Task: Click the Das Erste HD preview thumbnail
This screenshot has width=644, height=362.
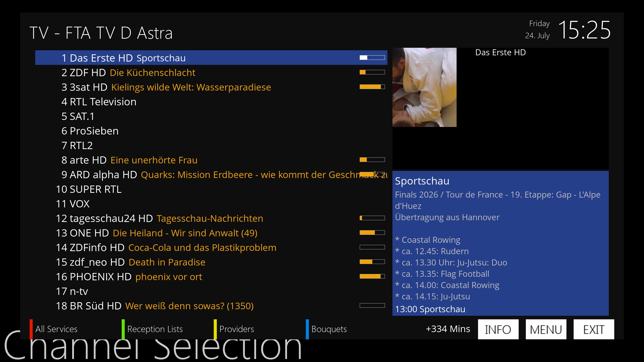Action: 424,87
